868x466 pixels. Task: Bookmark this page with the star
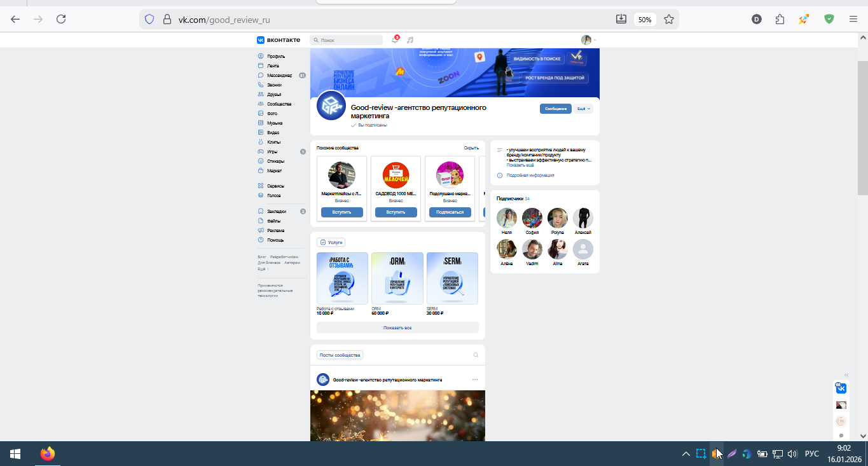(669, 19)
